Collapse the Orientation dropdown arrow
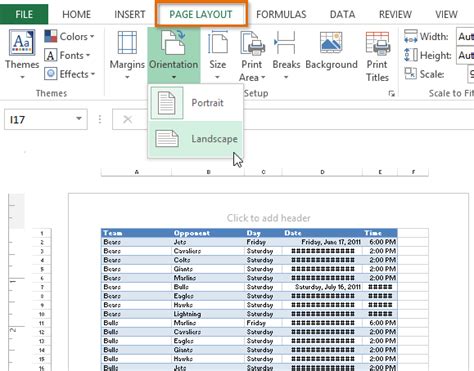 pos(174,77)
